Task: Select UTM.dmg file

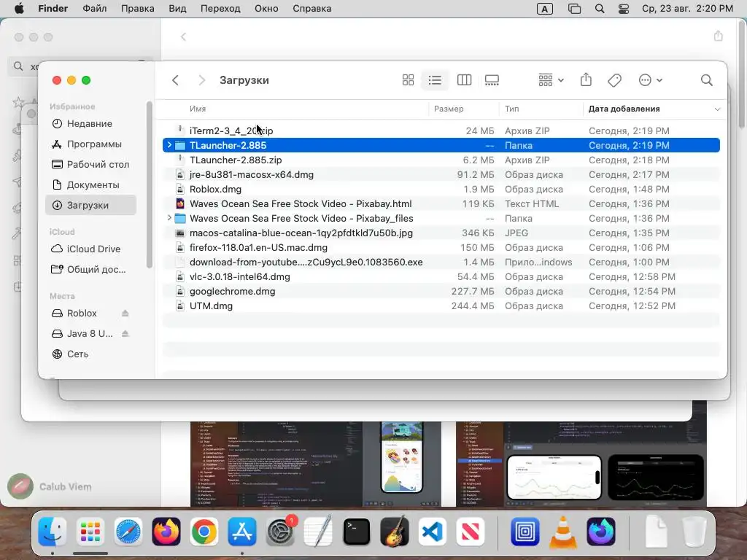Action: pyautogui.click(x=441, y=306)
